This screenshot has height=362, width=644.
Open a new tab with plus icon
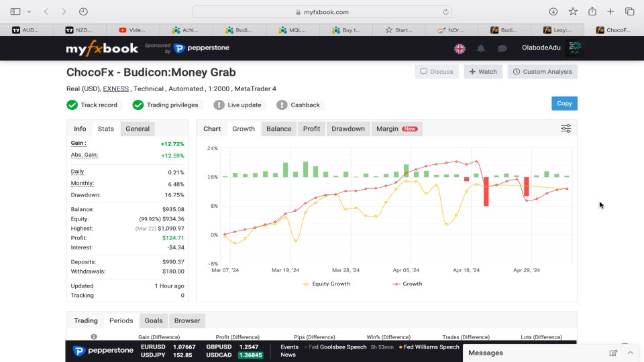click(610, 11)
